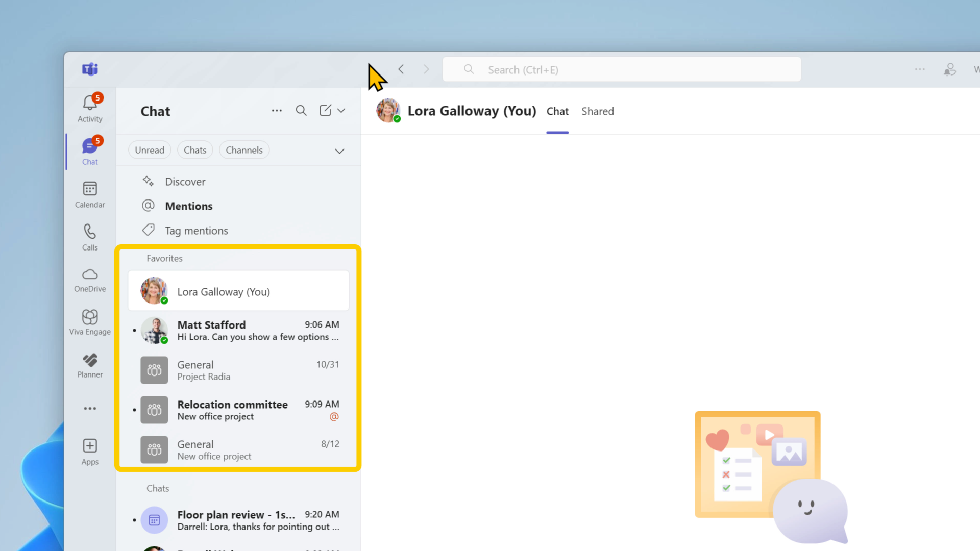Launch Viva Engage

(x=89, y=321)
